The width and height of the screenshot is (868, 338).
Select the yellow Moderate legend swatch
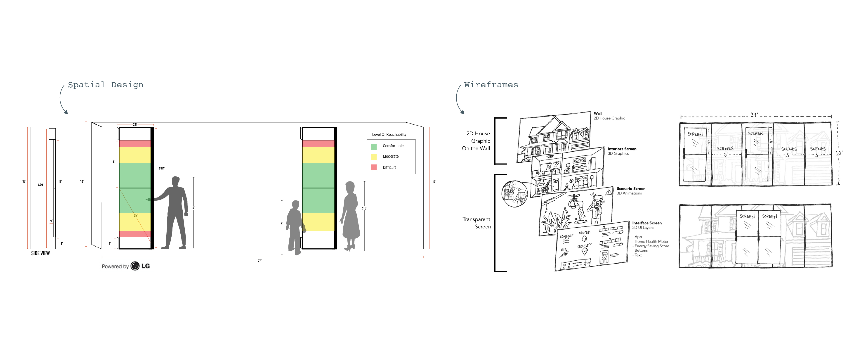[x=374, y=157]
